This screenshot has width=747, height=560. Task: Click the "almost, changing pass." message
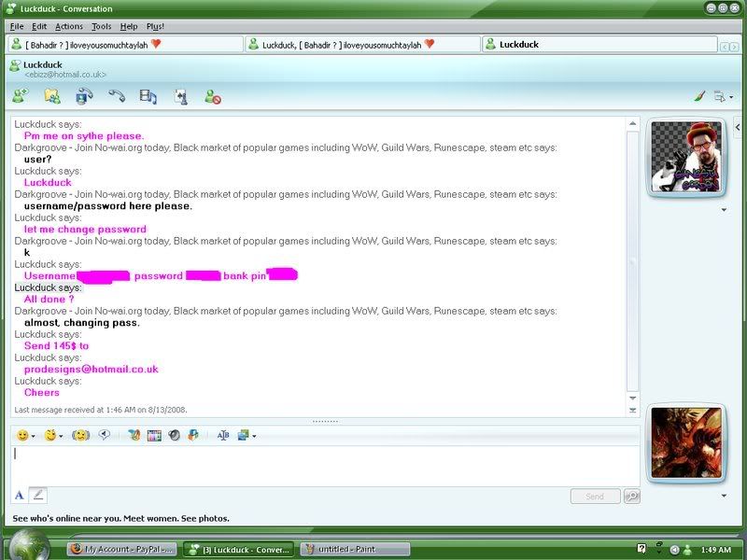(82, 322)
